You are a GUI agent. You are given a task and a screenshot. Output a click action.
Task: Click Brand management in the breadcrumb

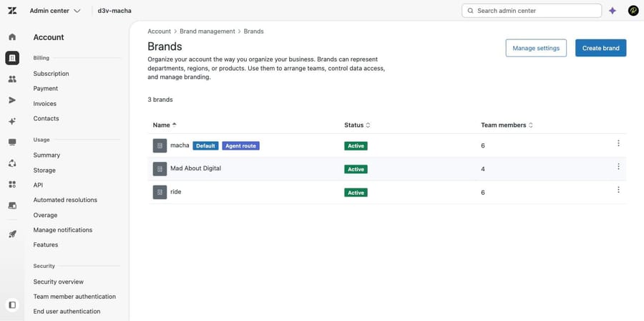[x=208, y=32]
